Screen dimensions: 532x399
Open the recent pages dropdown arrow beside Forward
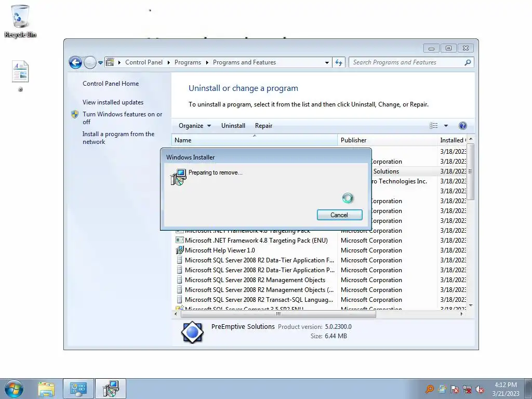(100, 63)
